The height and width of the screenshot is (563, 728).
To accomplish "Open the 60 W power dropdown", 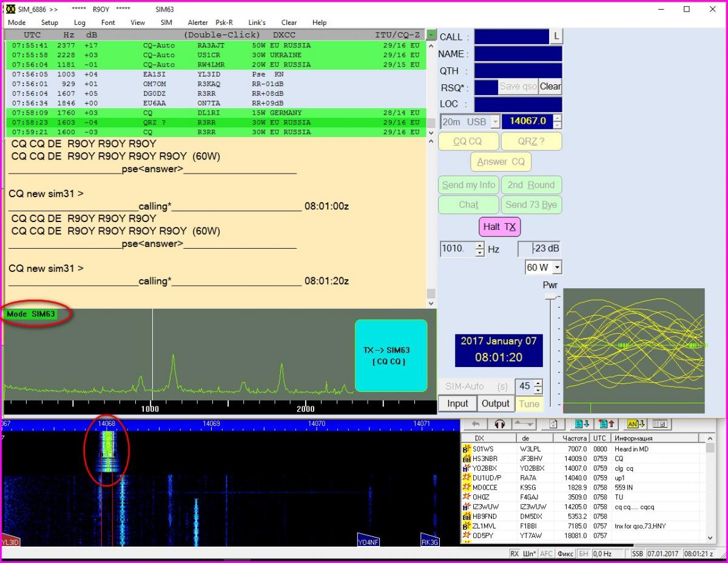I will pyautogui.click(x=557, y=268).
